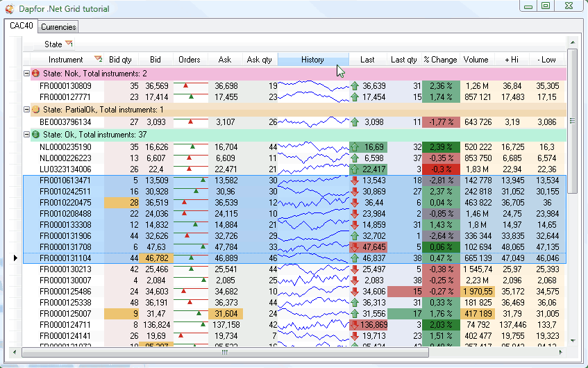588x368 pixels.
Task: Click the + Hi column header
Action: (x=512, y=60)
